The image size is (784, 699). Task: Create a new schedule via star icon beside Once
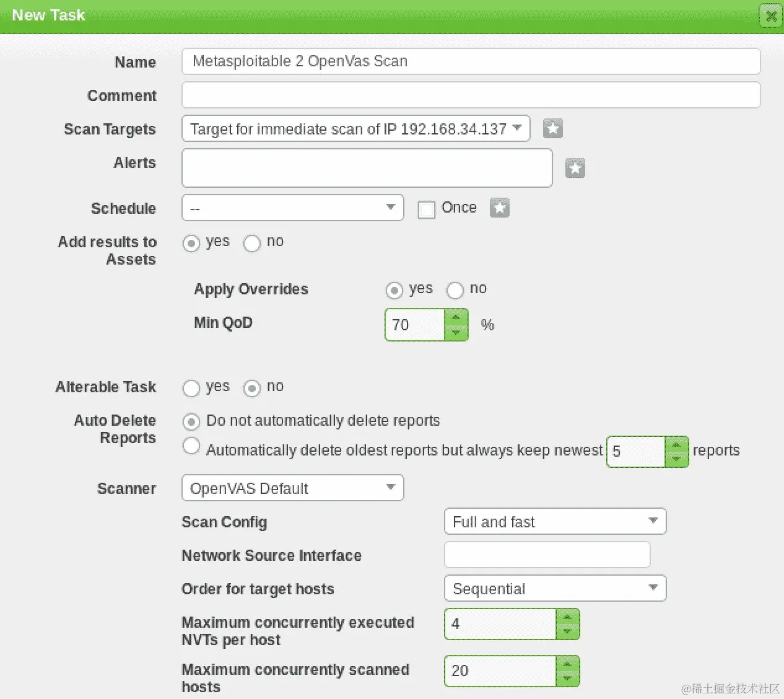click(500, 208)
